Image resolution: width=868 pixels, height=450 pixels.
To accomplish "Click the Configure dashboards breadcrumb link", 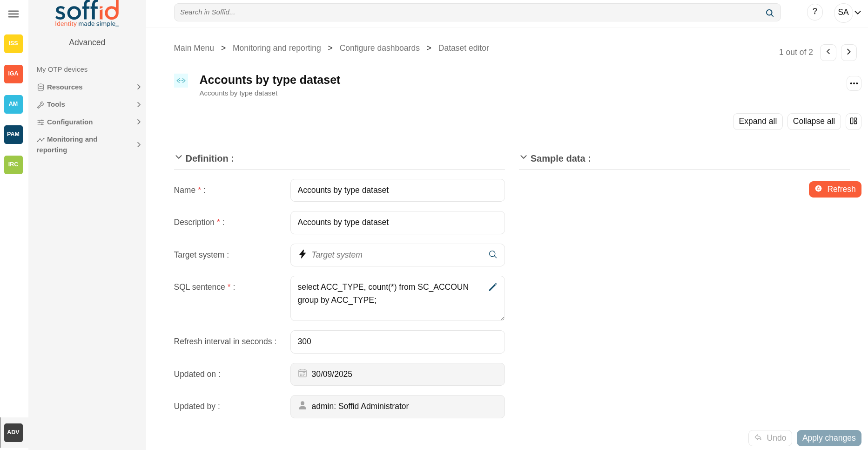I will (379, 48).
